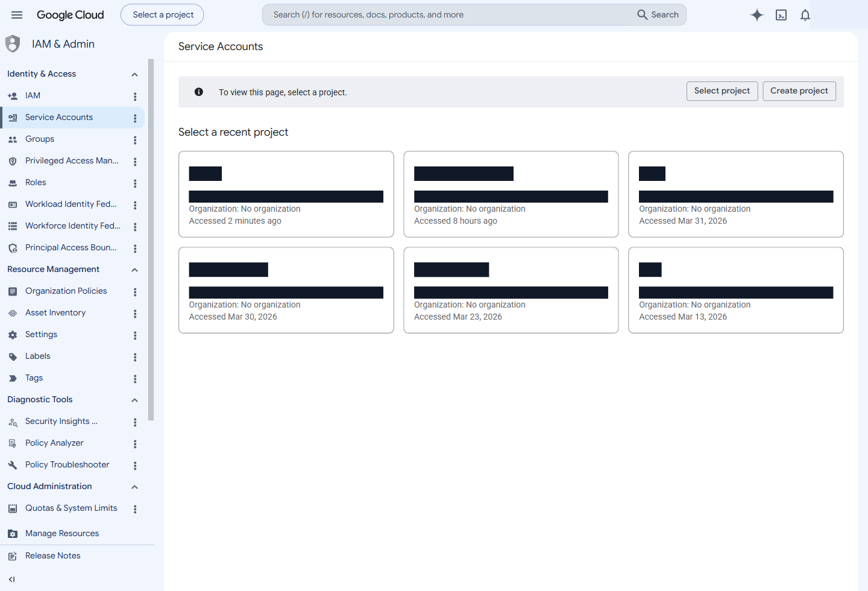
Task: Open Workload Identity Federation page
Action: (x=71, y=204)
